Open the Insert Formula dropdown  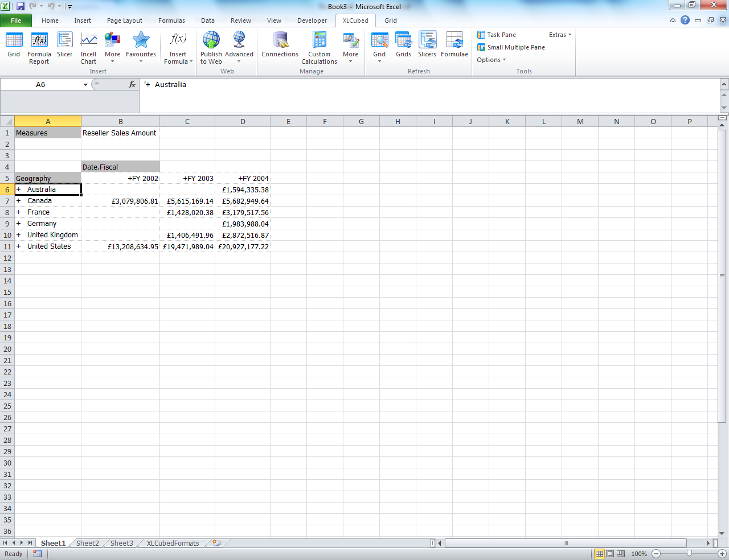pyautogui.click(x=178, y=48)
